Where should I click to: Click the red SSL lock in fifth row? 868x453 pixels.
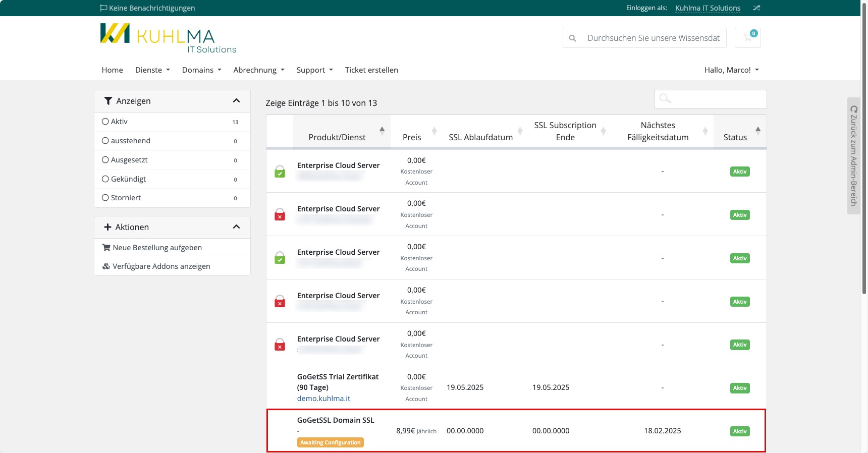280,345
